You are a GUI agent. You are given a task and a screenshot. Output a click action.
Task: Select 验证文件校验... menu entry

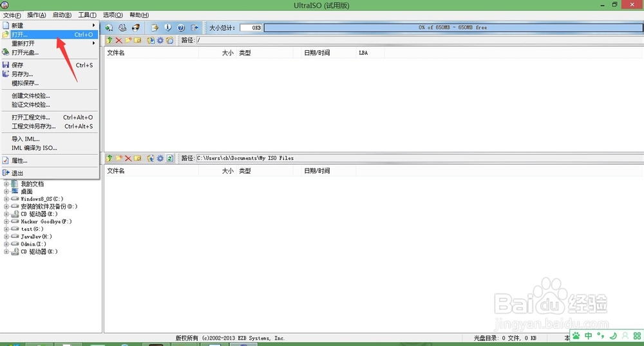coord(50,105)
